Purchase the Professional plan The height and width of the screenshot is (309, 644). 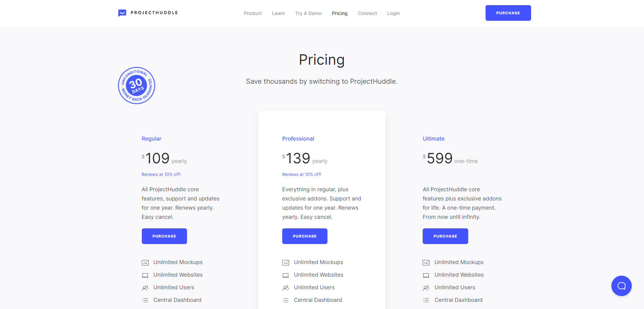305,236
